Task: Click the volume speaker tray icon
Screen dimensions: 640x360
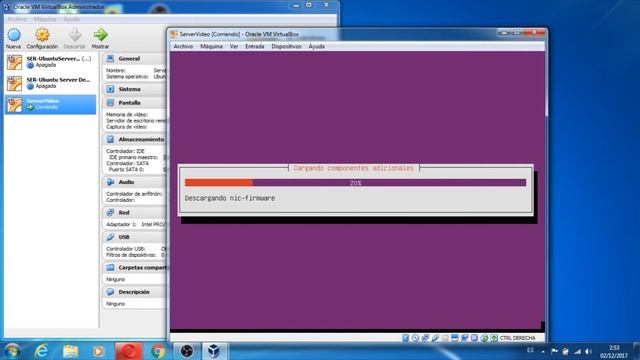Action: [x=588, y=351]
